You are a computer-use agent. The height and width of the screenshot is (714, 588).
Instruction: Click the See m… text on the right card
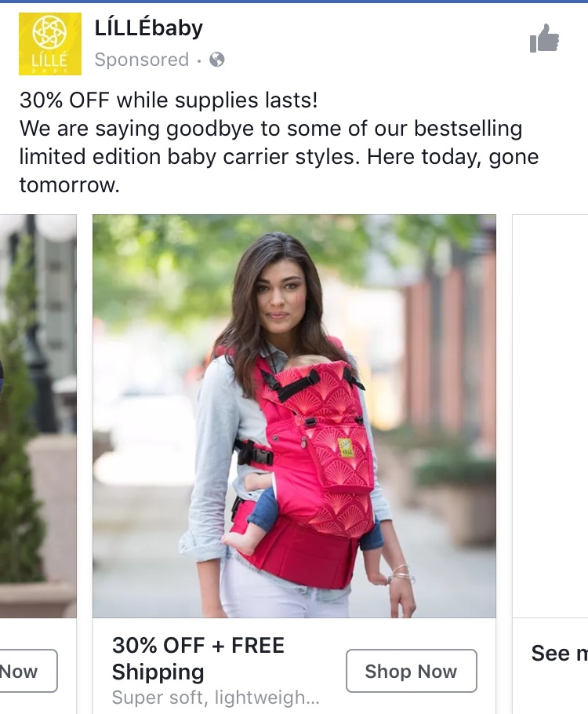tap(559, 653)
